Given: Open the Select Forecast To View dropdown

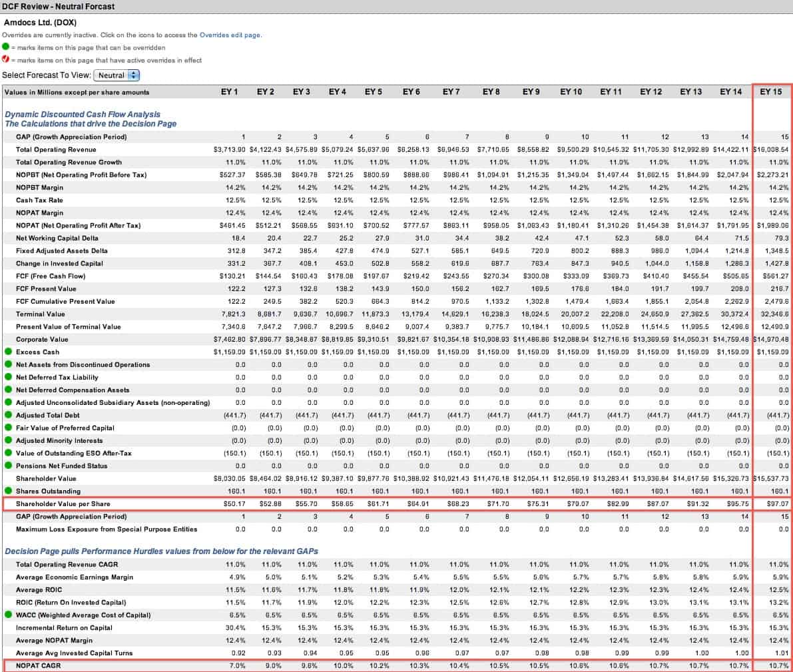Looking at the screenshot, I should [x=117, y=75].
